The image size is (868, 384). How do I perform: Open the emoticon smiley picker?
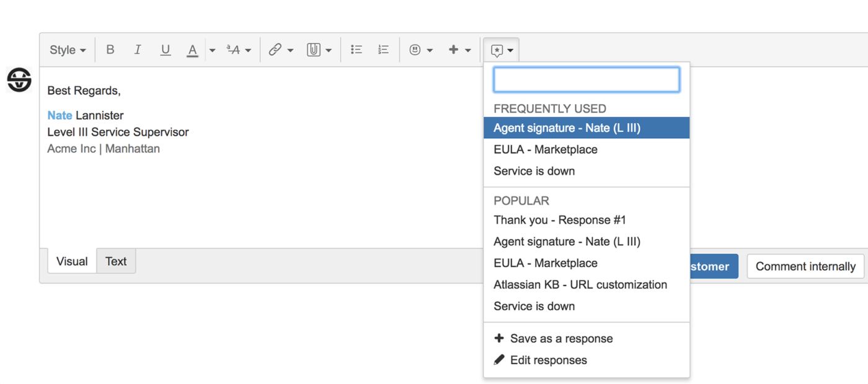(x=415, y=50)
